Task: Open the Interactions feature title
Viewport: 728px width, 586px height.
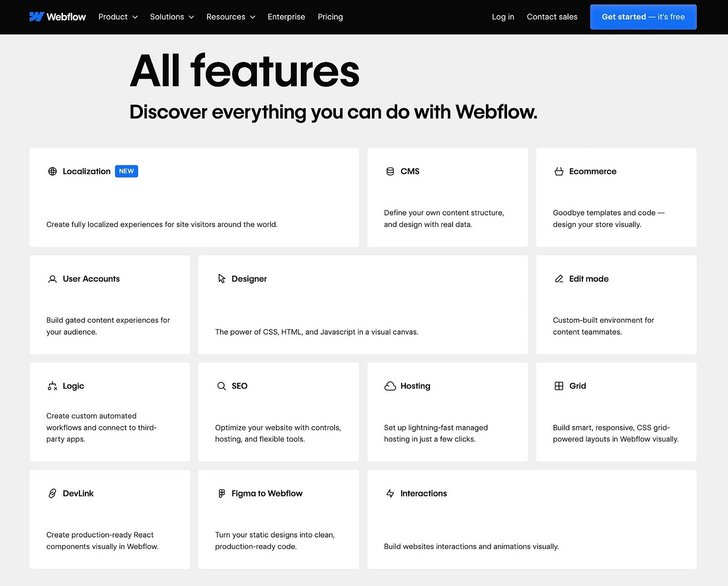Action: coord(423,493)
